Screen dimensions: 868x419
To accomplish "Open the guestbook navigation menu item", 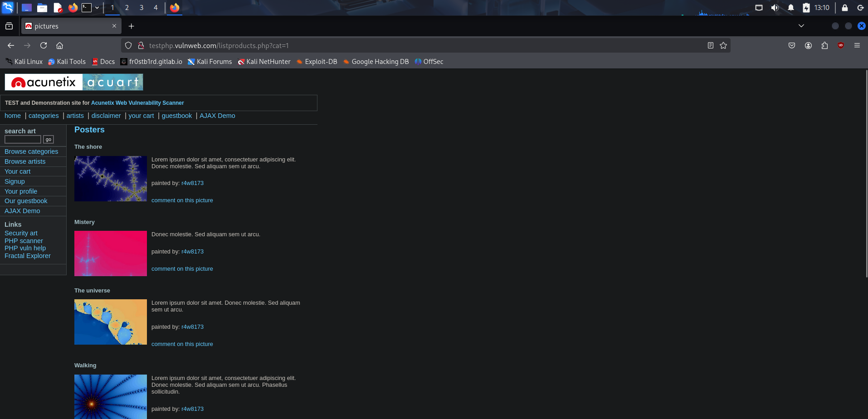I will 176,116.
